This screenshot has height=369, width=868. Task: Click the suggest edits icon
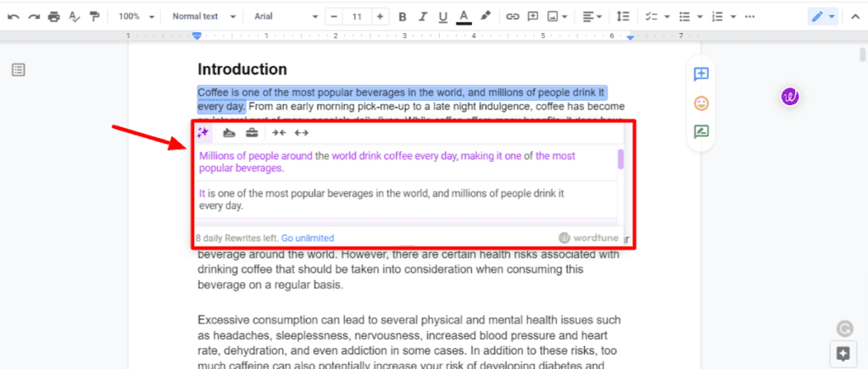click(x=701, y=131)
